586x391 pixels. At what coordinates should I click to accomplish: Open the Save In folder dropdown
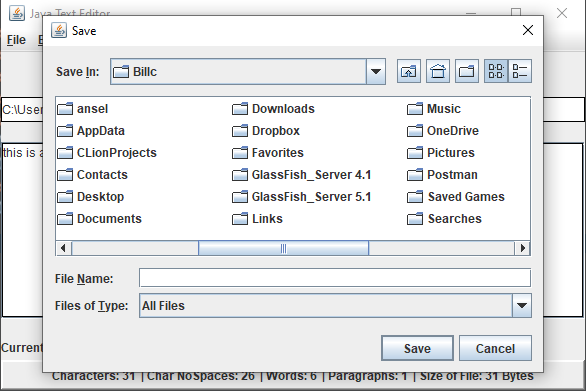pos(376,71)
